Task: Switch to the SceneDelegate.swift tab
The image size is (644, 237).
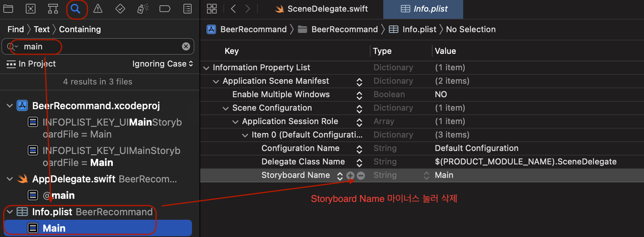Action: [x=322, y=9]
